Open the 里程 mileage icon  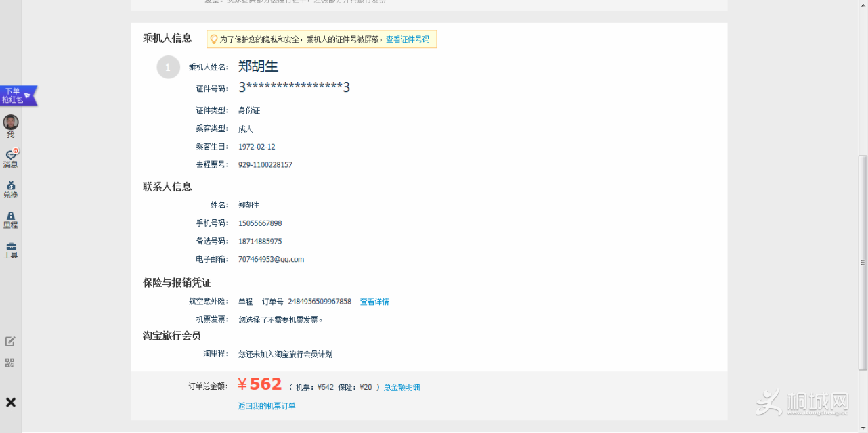tap(11, 216)
